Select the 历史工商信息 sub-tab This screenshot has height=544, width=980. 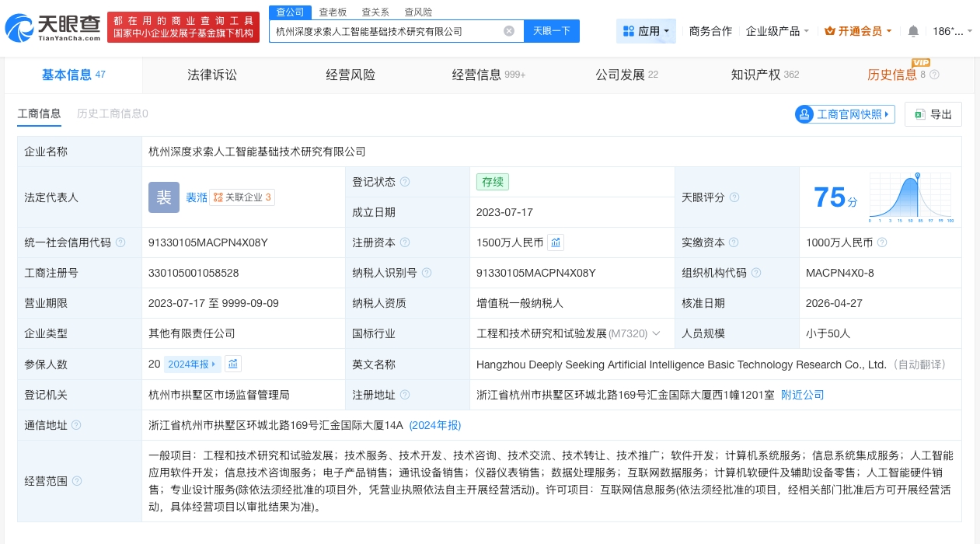click(112, 113)
